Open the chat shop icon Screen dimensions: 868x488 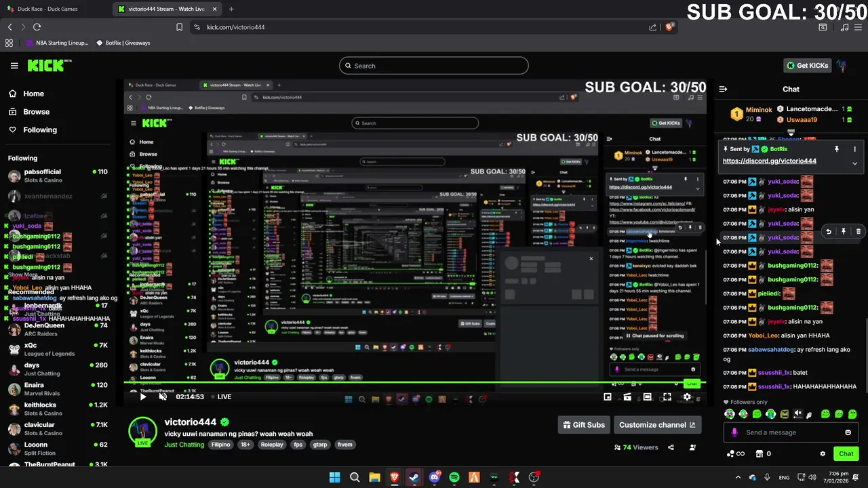pyautogui.click(x=759, y=454)
